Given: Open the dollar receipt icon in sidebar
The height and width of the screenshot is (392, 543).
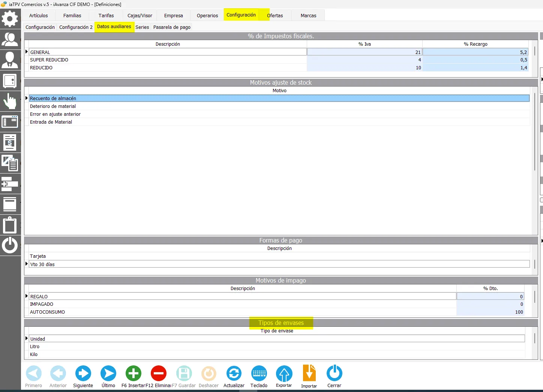Looking at the screenshot, I should 10,142.
